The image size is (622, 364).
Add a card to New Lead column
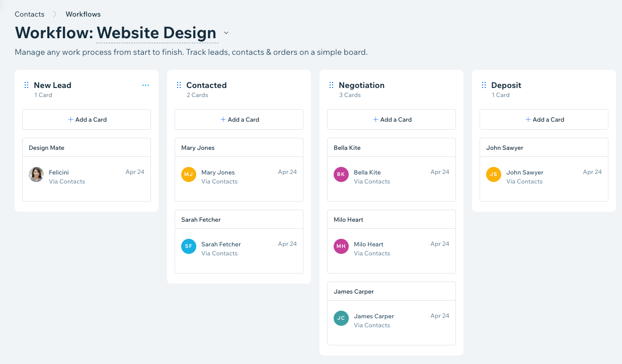coord(87,120)
